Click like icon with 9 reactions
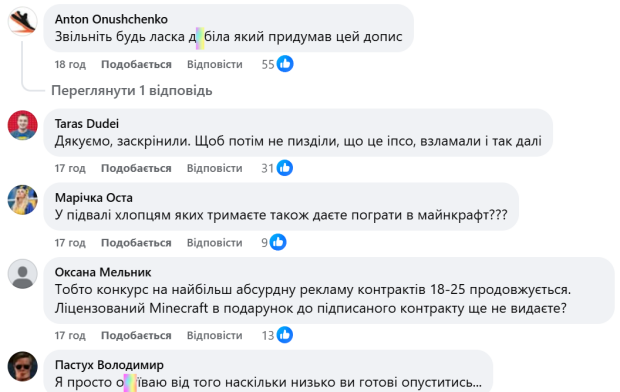Image resolution: width=620 pixels, height=392 pixels. pos(278,242)
